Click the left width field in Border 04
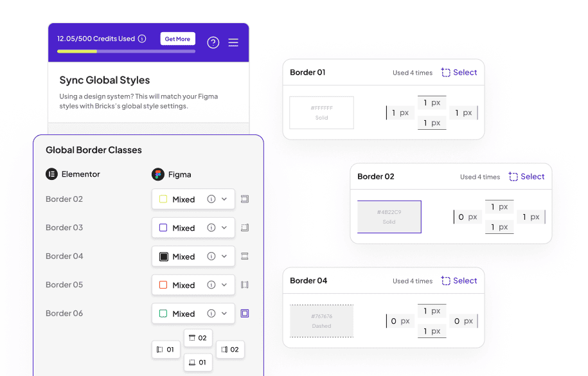 coord(400,321)
